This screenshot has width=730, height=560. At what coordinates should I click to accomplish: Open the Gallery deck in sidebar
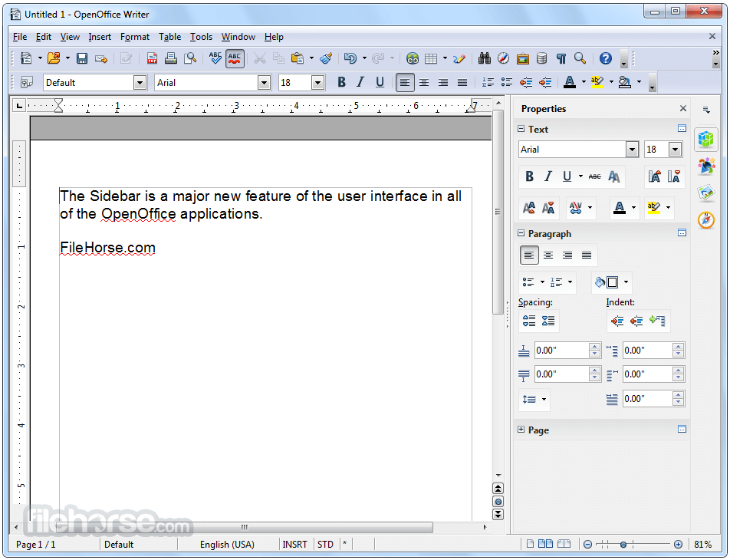[x=705, y=193]
